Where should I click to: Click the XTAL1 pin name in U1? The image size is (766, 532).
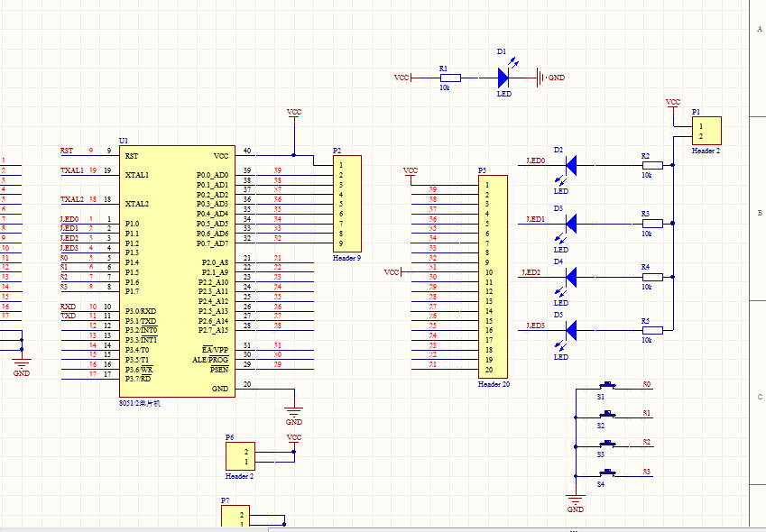click(x=137, y=175)
